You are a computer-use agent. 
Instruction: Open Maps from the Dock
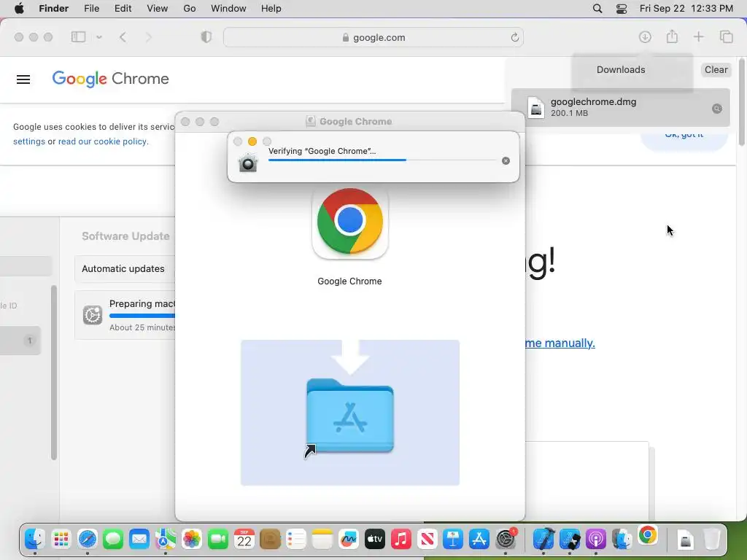point(166,539)
